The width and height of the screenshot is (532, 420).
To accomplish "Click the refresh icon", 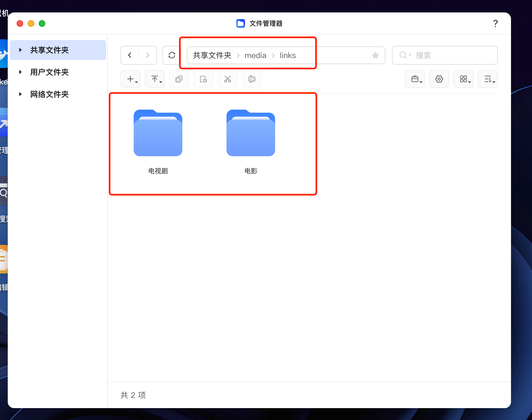I will (172, 55).
